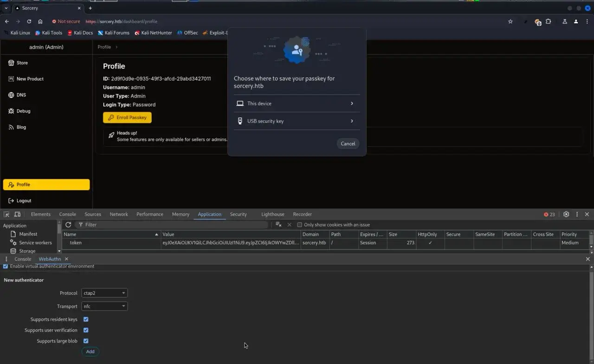Screen dimensions: 594x364
Task: Open the Transport nfc dropdown
Action: (x=104, y=307)
